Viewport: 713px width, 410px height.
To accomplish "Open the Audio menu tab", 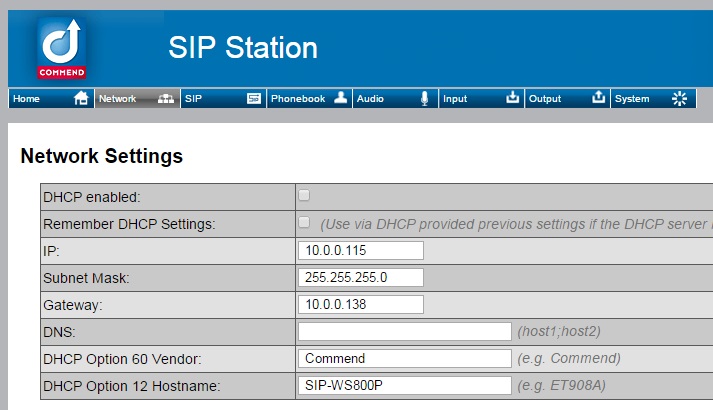I will (x=372, y=99).
